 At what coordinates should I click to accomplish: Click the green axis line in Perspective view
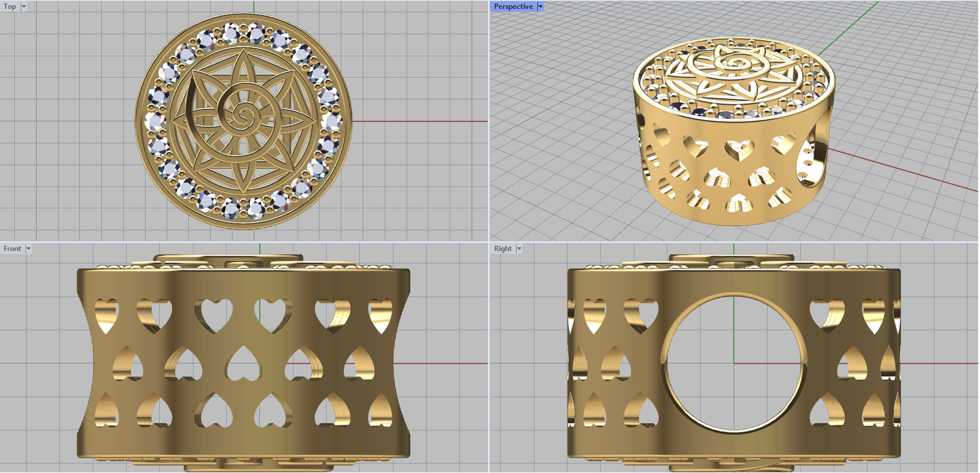(851, 25)
